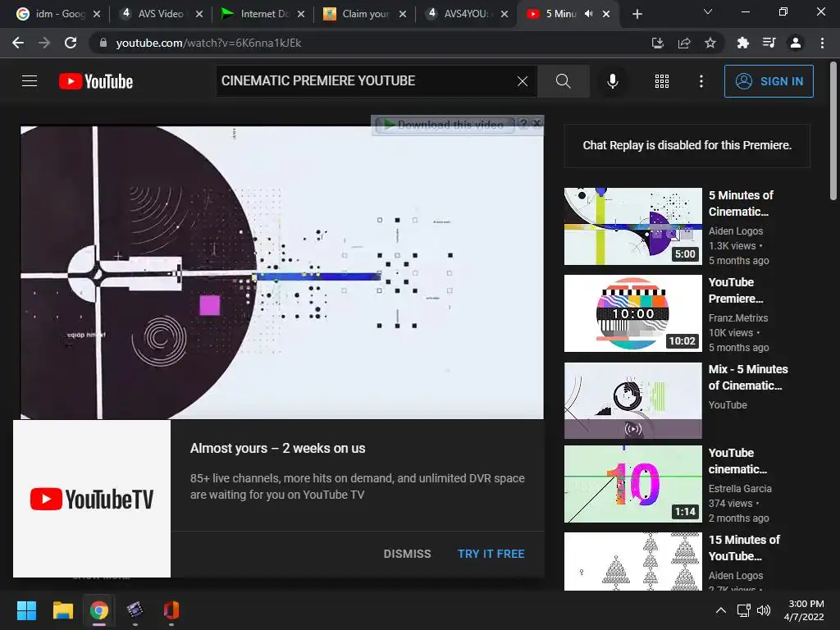Click TRY IT FREE for YouTube TV

(x=491, y=554)
